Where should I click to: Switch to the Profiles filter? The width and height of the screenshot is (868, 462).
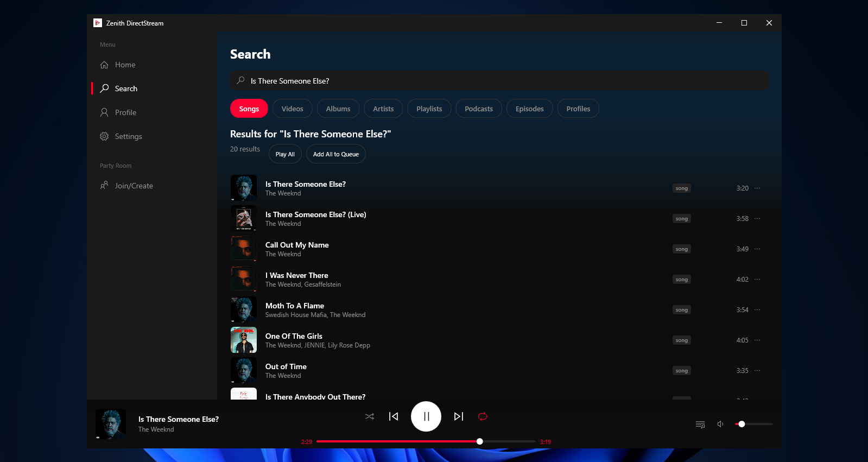point(578,109)
